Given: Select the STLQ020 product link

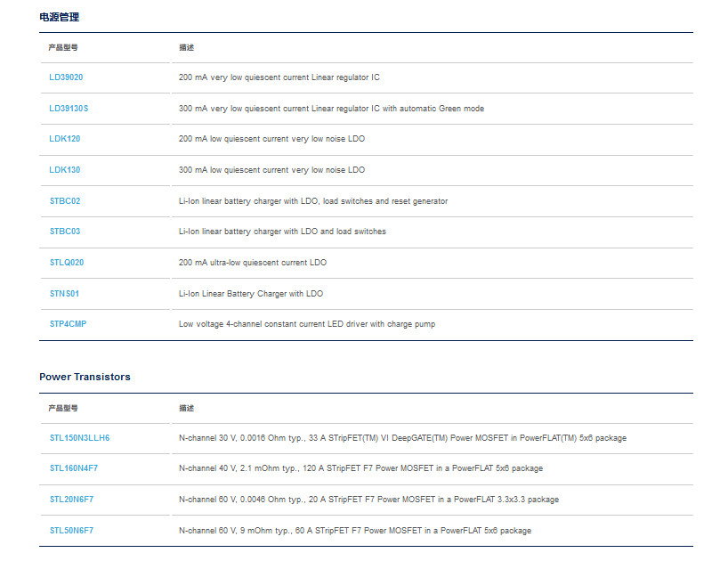Looking at the screenshot, I should pos(67,263).
